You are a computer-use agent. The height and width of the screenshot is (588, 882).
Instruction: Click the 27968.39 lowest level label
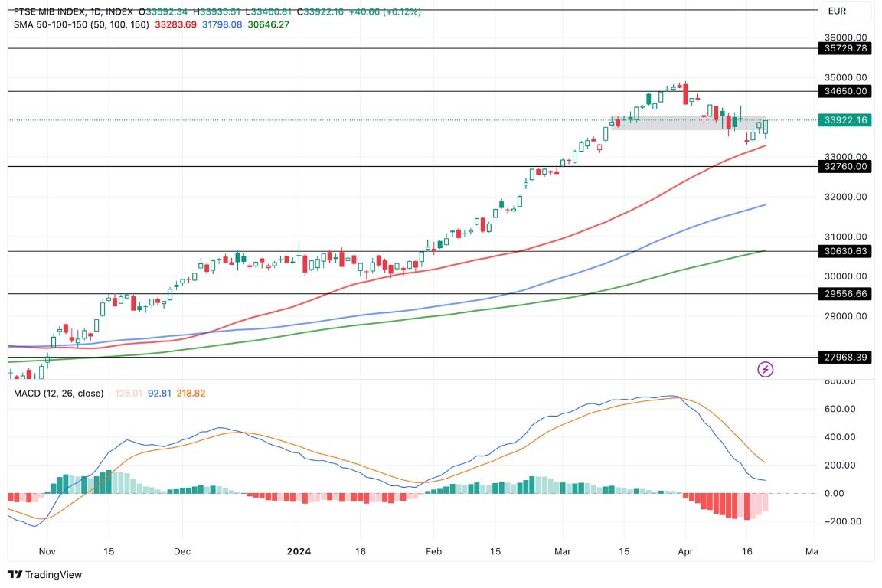click(x=845, y=356)
